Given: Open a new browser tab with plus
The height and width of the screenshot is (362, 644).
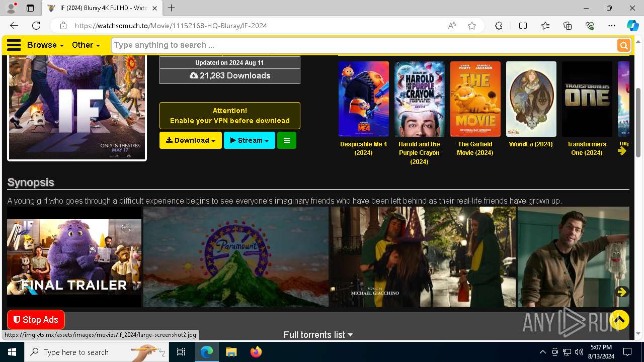Looking at the screenshot, I should (x=172, y=8).
